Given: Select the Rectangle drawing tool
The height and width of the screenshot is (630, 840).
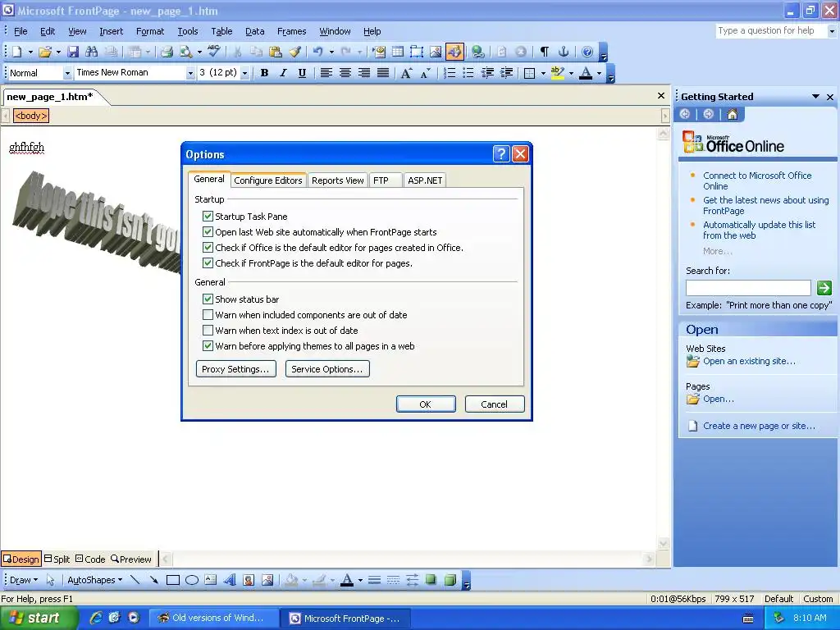Looking at the screenshot, I should point(172,580).
